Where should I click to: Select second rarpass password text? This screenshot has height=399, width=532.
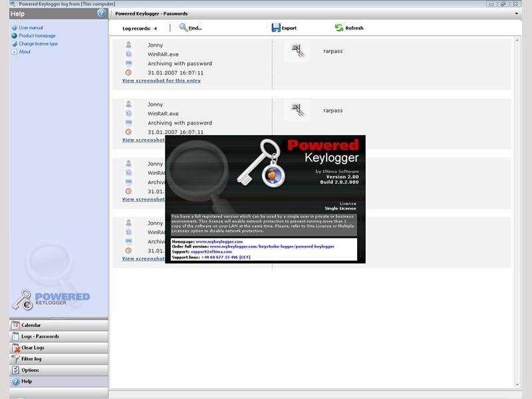[x=333, y=110]
